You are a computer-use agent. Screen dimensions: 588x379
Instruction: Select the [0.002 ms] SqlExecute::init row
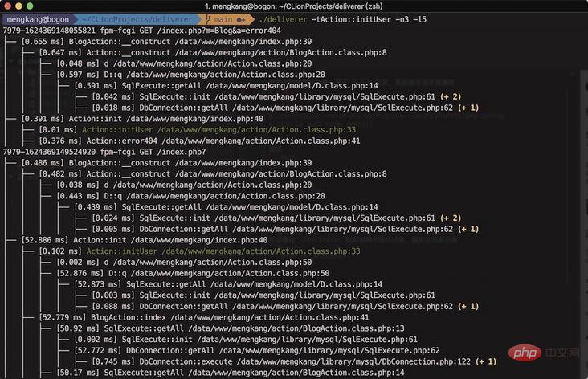pos(246,340)
